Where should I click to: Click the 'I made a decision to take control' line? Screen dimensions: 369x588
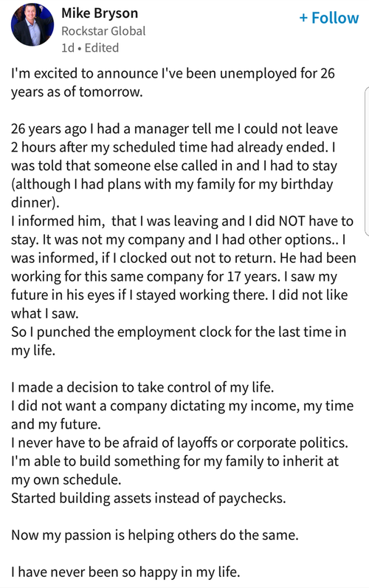tap(142, 387)
